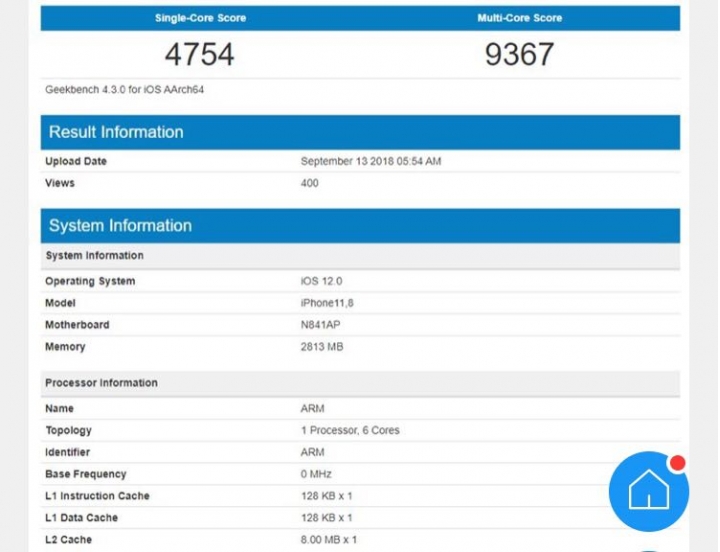Click the Result Information section header
This screenshot has height=552, width=720.
[360, 132]
